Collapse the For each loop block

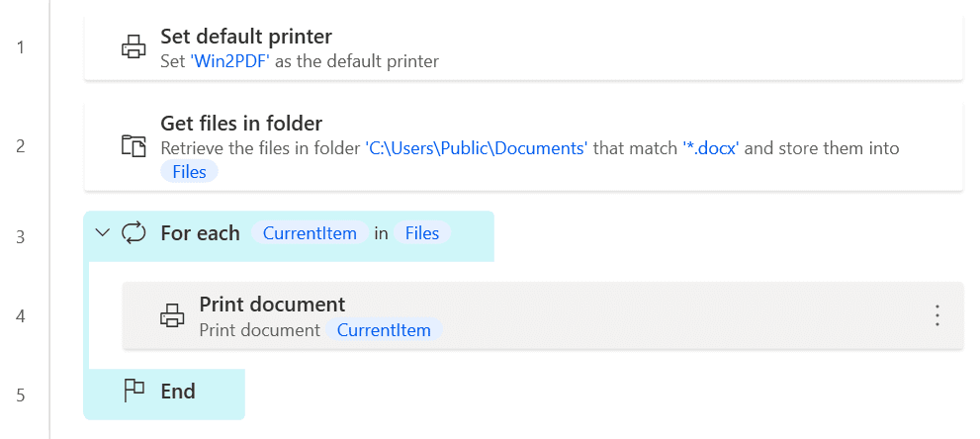click(x=101, y=233)
